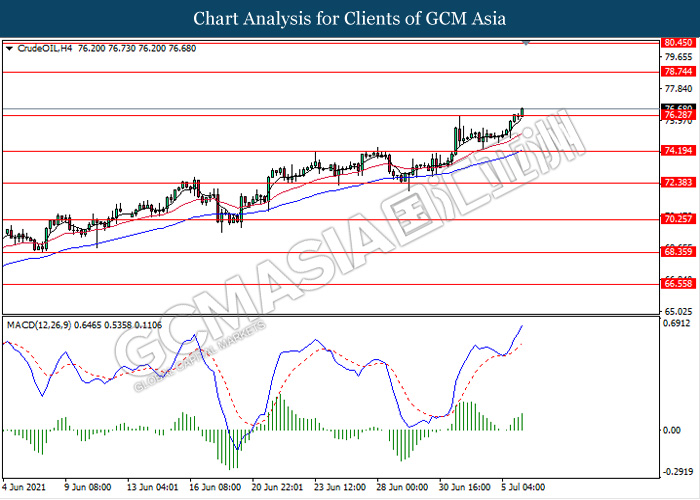The image size is (700, 500).
Task: Select the 68.359 red price label
Action: [x=678, y=252]
